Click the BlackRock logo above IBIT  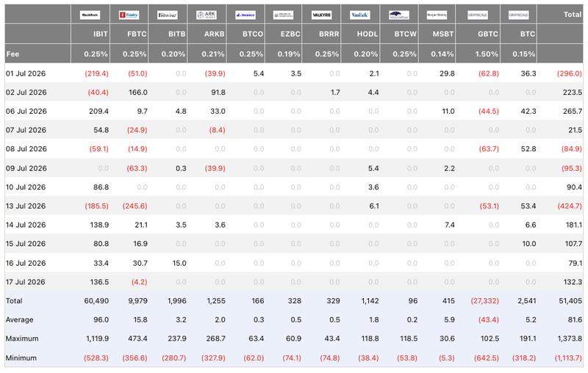[90, 15]
